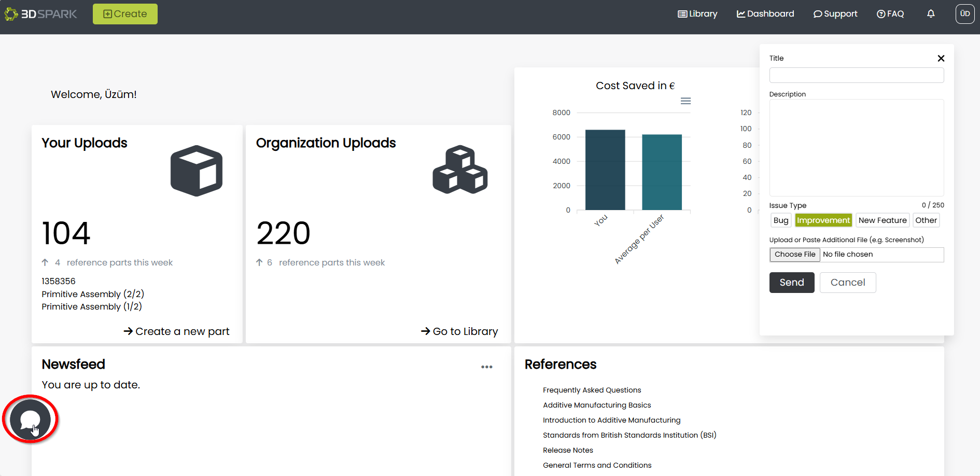Open the Cost Saved chart hamburger menu
Screen dimensions: 980x476
(685, 101)
